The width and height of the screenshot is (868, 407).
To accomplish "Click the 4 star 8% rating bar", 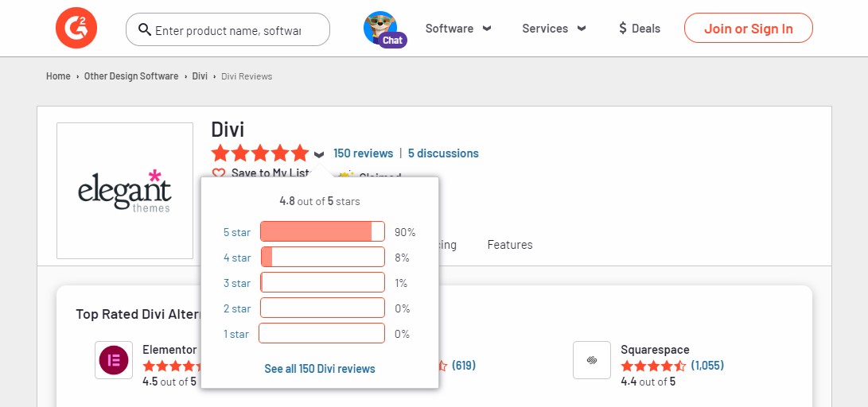I will [x=322, y=257].
